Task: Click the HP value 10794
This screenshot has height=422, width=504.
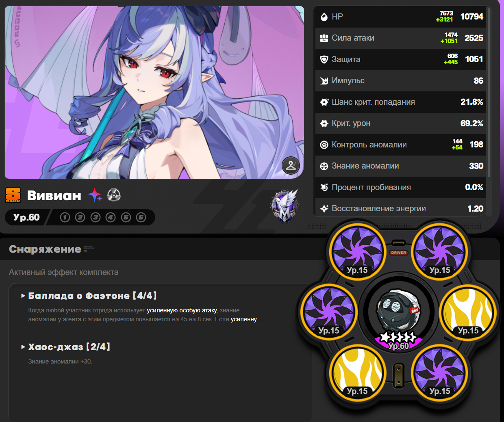Action: pyautogui.click(x=471, y=17)
